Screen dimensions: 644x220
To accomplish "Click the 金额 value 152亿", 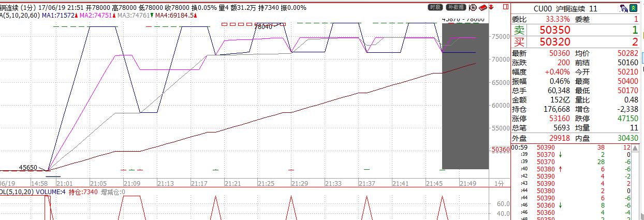I will pos(560,100).
